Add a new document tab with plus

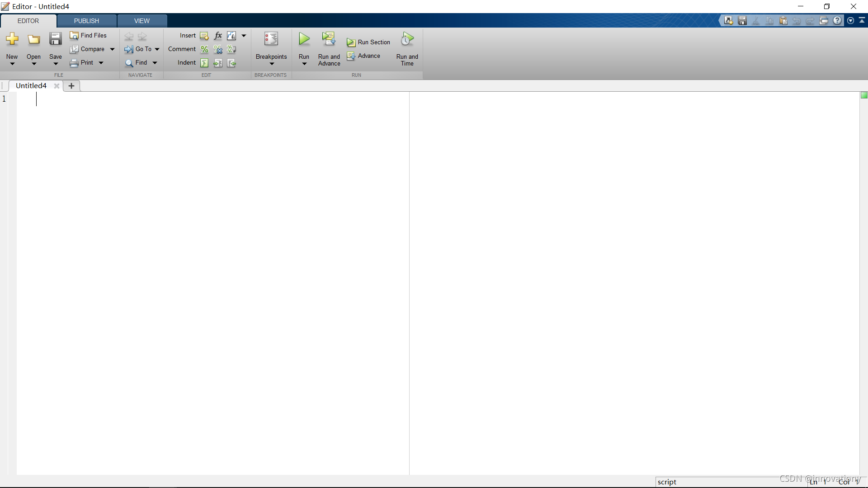click(71, 86)
